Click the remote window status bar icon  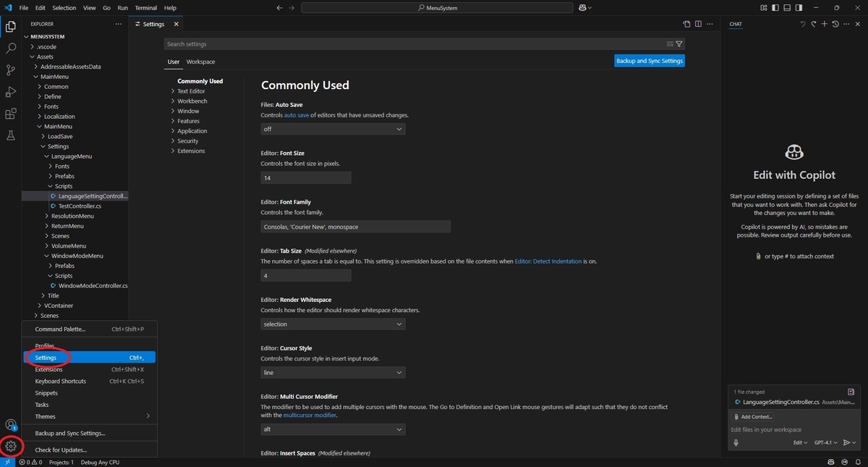(7, 462)
